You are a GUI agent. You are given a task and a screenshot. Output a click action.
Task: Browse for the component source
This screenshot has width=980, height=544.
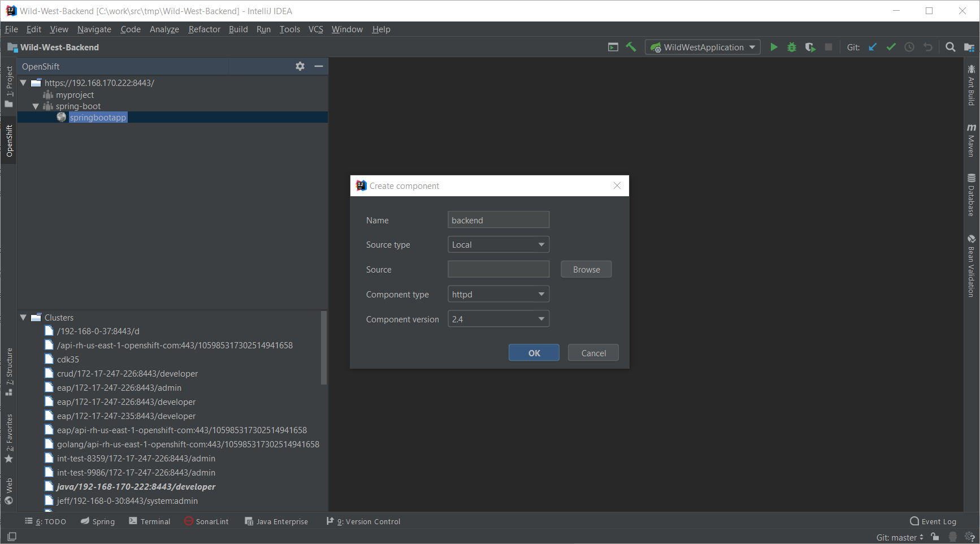click(586, 270)
